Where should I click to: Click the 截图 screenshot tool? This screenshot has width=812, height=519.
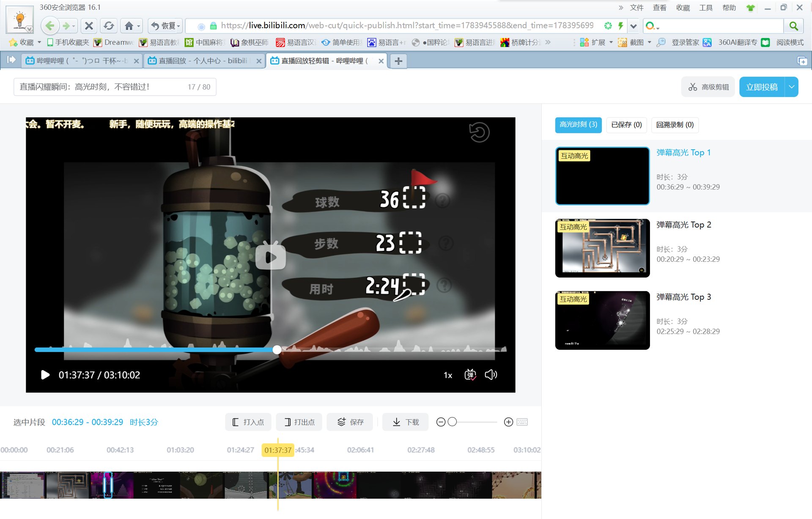click(631, 42)
